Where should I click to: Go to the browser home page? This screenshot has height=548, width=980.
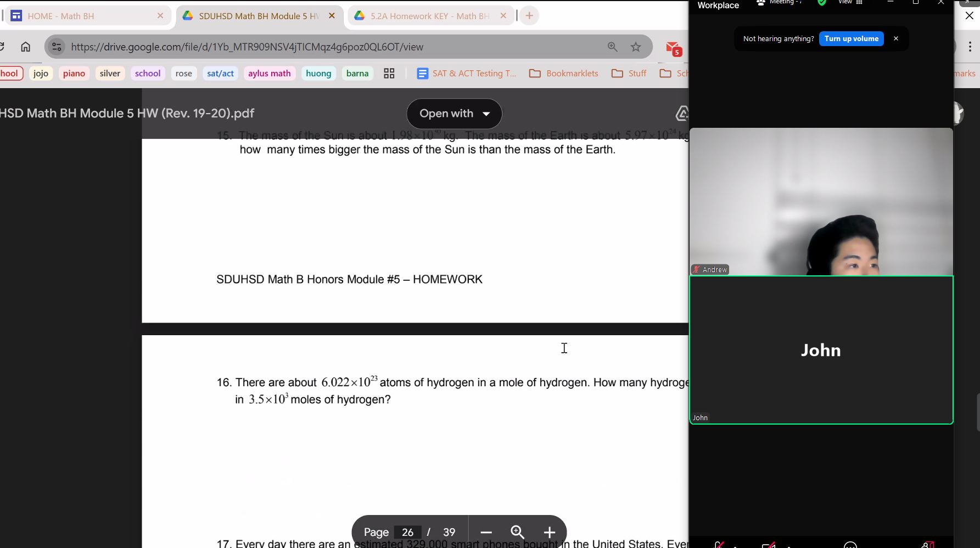(25, 47)
